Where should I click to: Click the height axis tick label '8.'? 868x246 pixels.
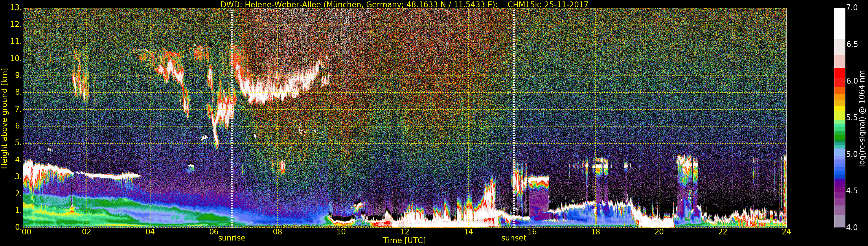click(x=18, y=92)
